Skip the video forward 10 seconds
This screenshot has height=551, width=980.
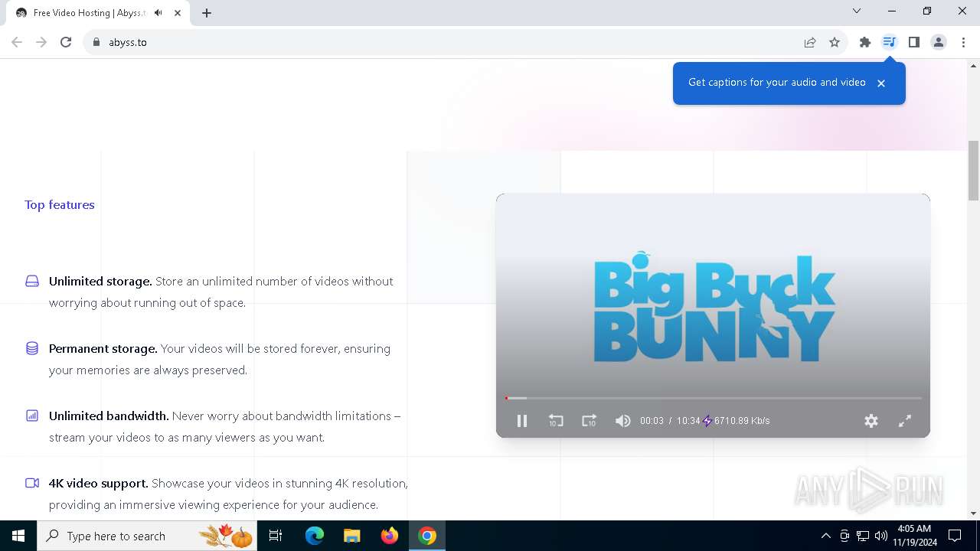(x=589, y=421)
